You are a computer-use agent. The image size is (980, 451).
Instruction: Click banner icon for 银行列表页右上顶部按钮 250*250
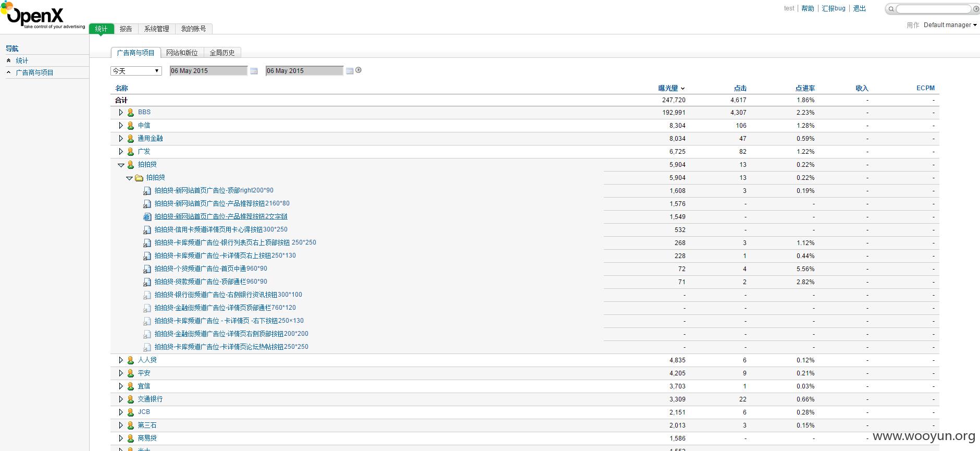[147, 243]
